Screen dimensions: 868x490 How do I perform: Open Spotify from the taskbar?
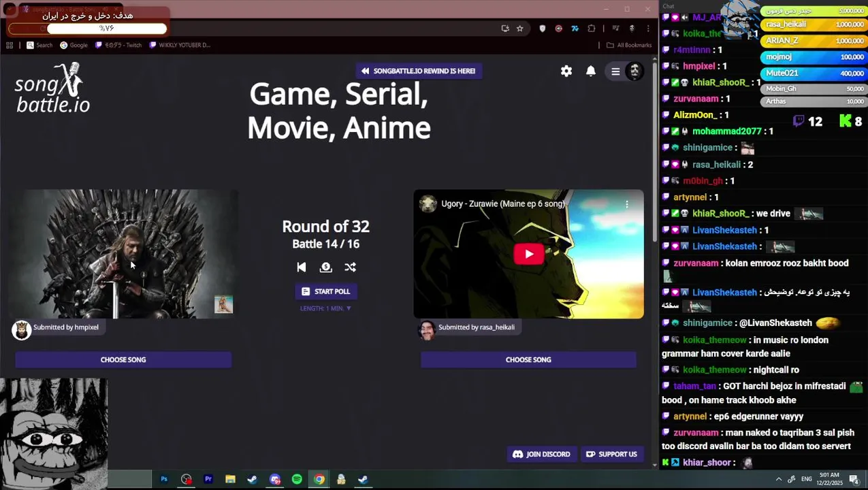(x=297, y=479)
